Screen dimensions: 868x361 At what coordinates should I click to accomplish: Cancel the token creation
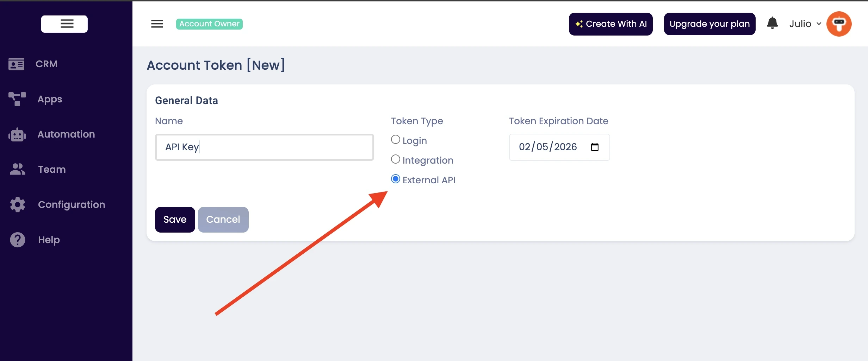point(223,220)
